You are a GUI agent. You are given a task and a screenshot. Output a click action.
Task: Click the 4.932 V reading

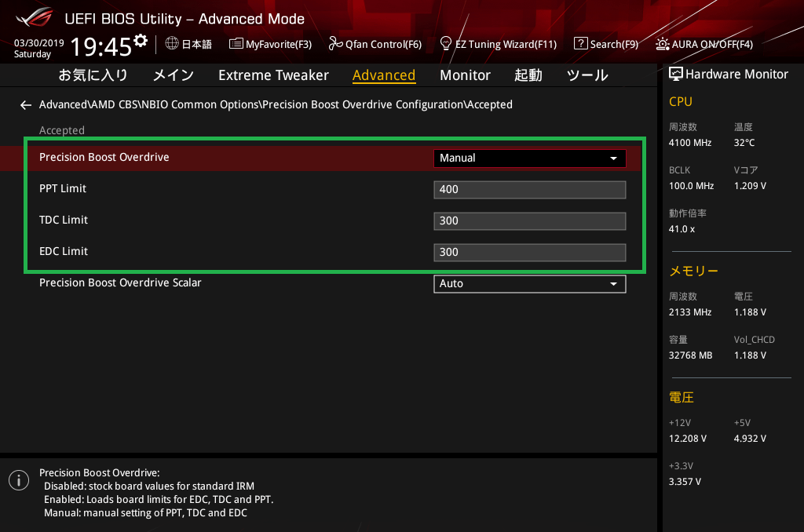click(x=750, y=439)
